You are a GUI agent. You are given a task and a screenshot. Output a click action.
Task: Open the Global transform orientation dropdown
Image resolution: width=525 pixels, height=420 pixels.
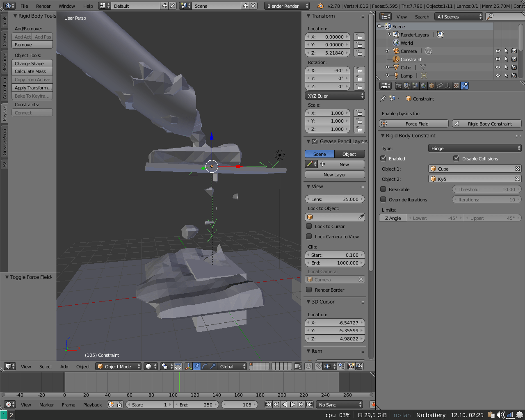coord(232,366)
